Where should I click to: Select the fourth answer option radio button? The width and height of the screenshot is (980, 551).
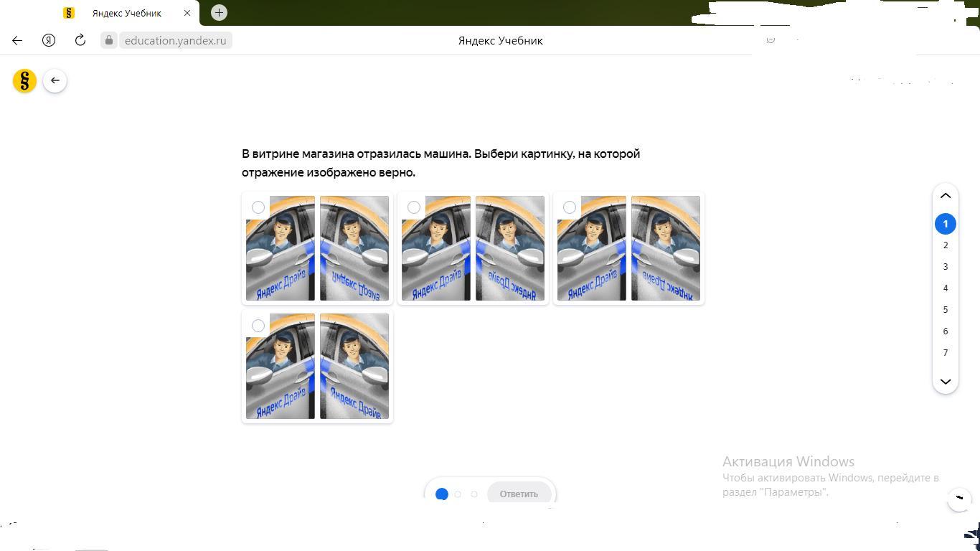258,326
